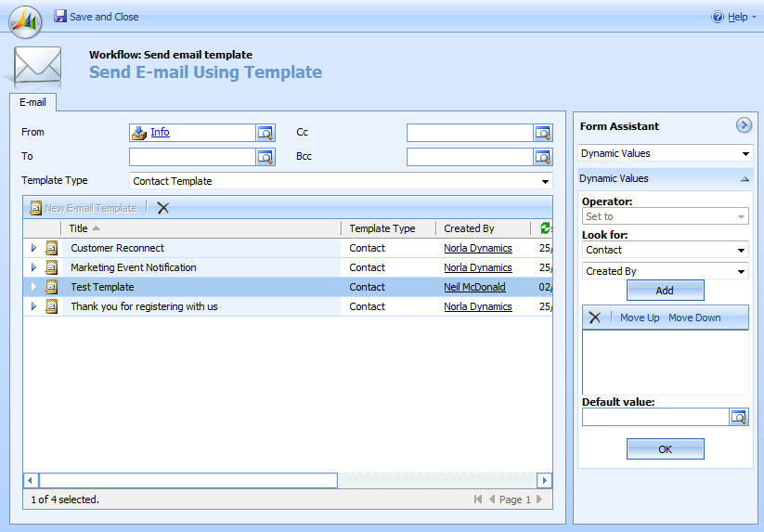764x532 pixels.
Task: Click the horizontal scrollbar of template grid
Action: click(188, 480)
